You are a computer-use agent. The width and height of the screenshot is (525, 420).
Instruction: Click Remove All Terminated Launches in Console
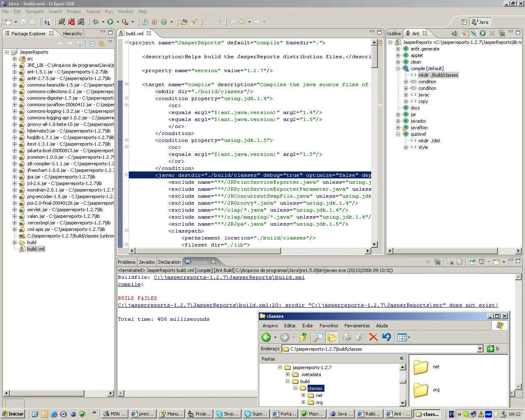[438, 262]
